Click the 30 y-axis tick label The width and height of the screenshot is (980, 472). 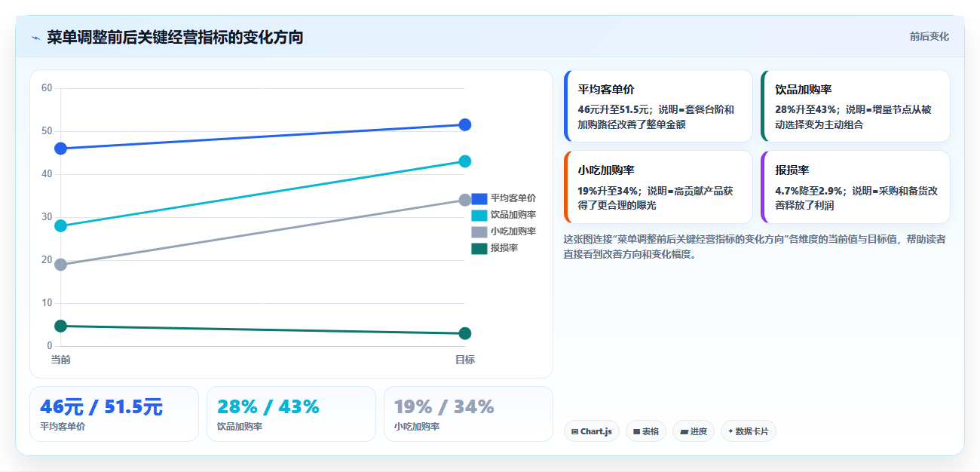point(47,217)
